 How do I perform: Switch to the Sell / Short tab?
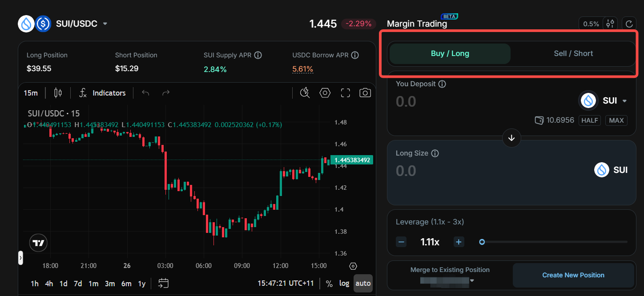click(573, 54)
